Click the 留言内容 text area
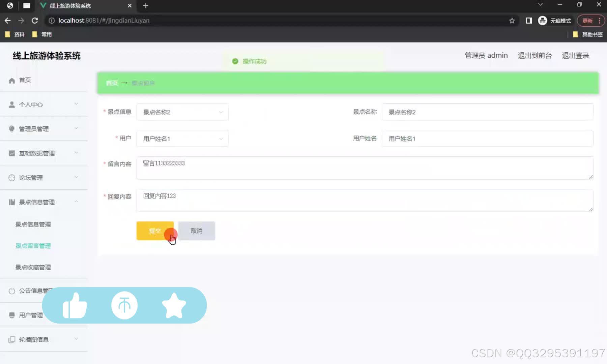 [x=365, y=168]
